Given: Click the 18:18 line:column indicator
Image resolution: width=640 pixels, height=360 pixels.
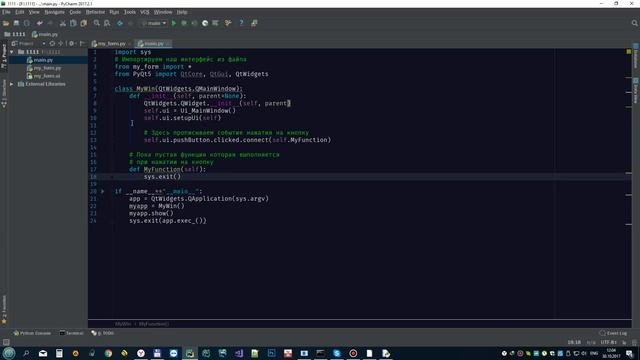Looking at the screenshot, I should [574, 342].
